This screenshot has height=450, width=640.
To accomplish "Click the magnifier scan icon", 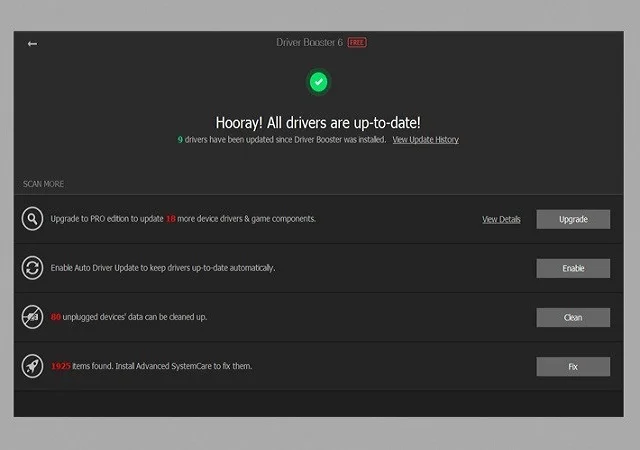I will click(x=32, y=219).
